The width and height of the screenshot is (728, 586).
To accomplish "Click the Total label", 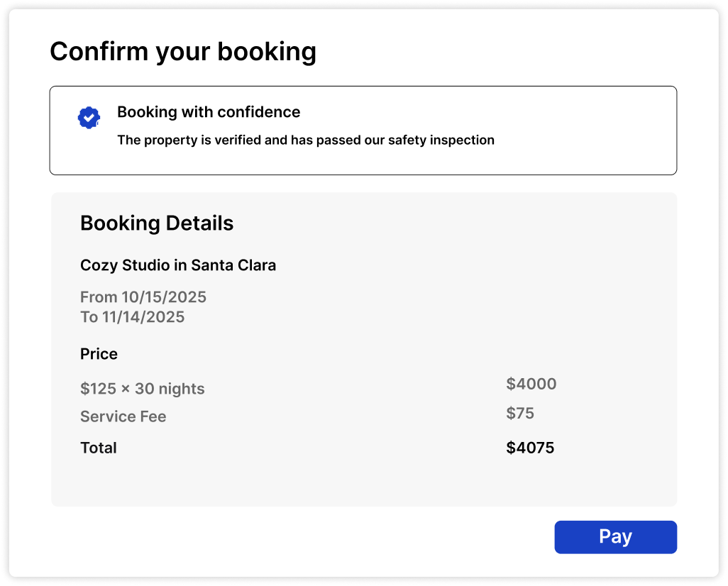I will point(98,448).
